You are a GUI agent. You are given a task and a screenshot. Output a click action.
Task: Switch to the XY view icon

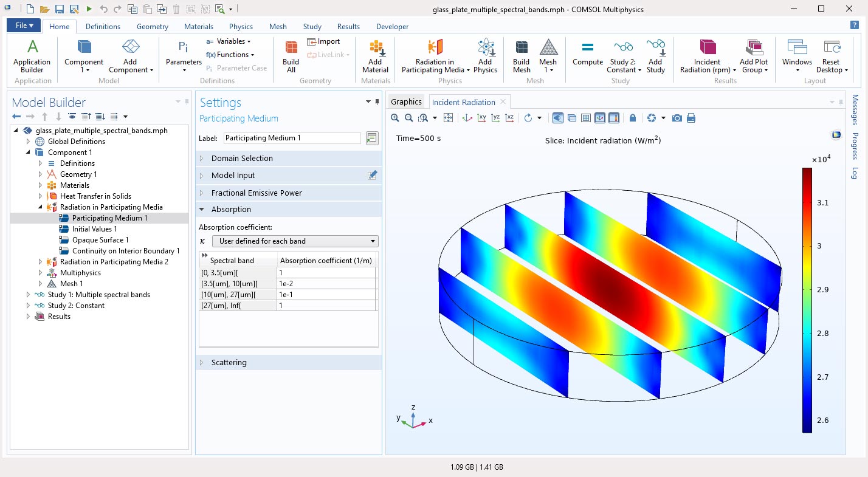pos(481,118)
